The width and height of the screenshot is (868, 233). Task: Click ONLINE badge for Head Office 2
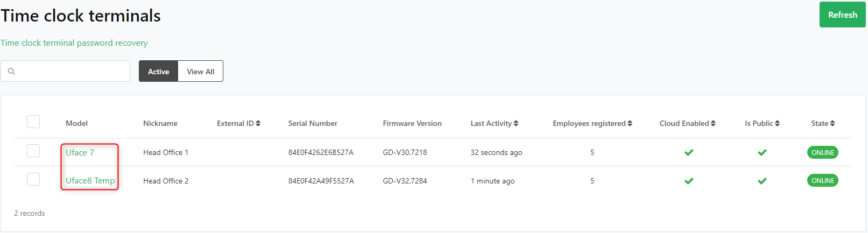(822, 181)
